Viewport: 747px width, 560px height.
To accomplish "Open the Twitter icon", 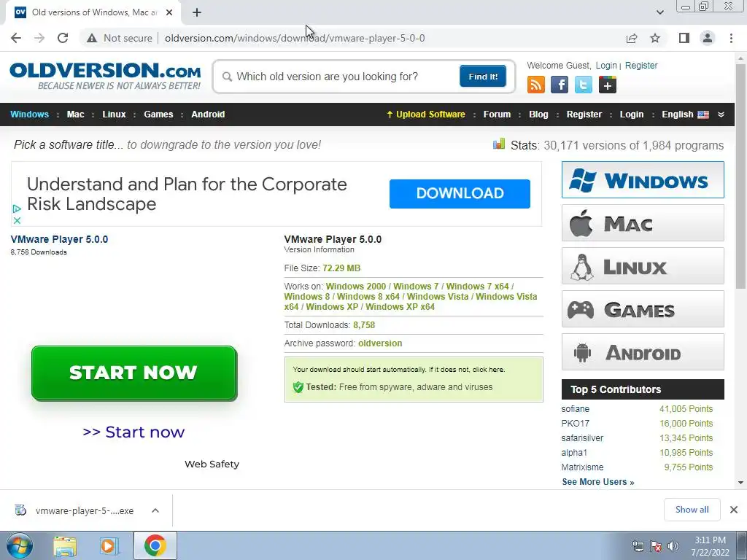I will pos(583,85).
